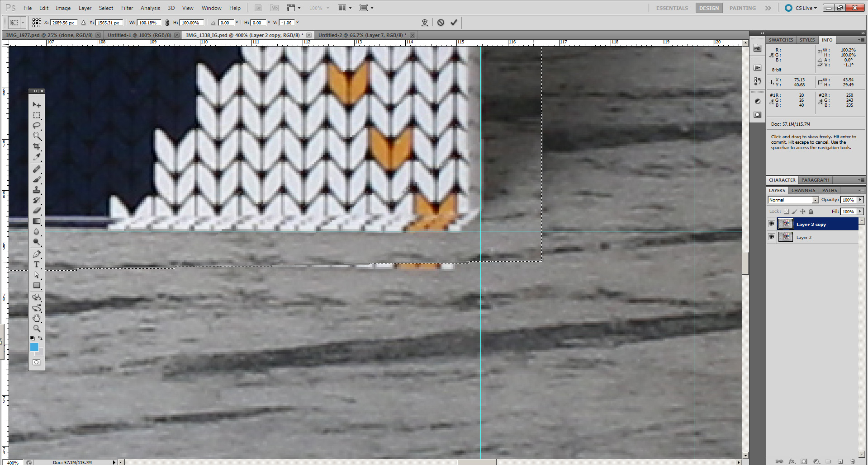
Task: Click the Delete layer trash icon
Action: point(853,461)
